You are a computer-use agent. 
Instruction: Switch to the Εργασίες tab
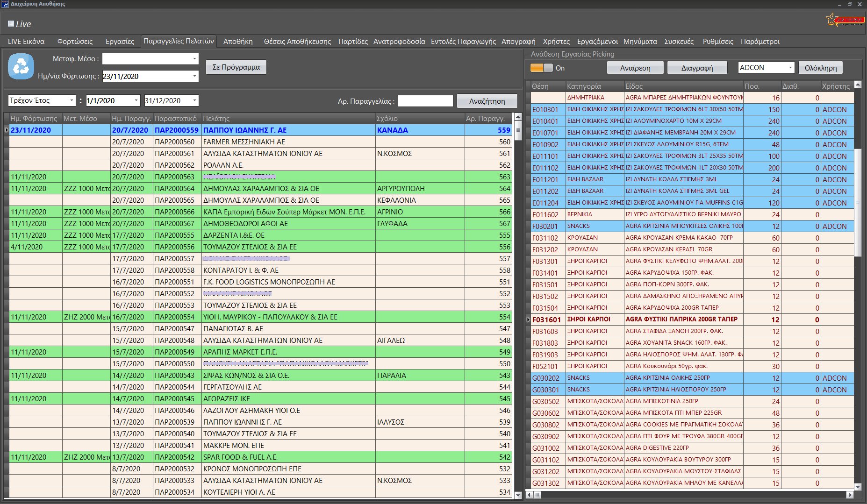pyautogui.click(x=120, y=42)
